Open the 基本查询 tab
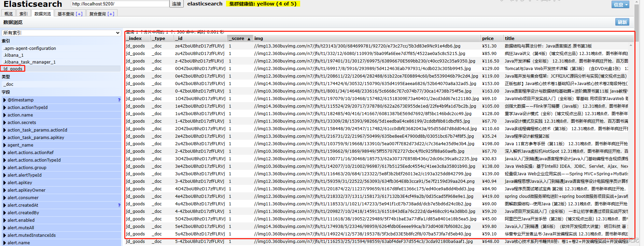 pos(66,14)
